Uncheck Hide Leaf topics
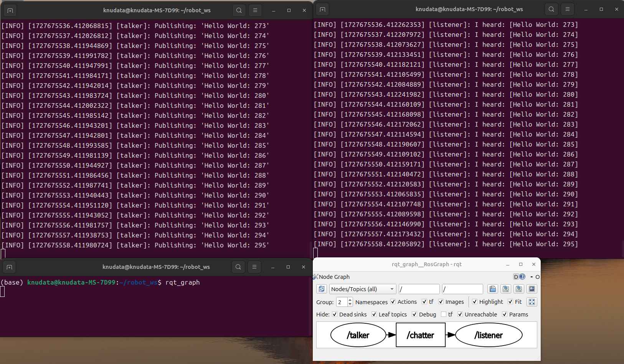The height and width of the screenshot is (364, 624). click(x=374, y=314)
